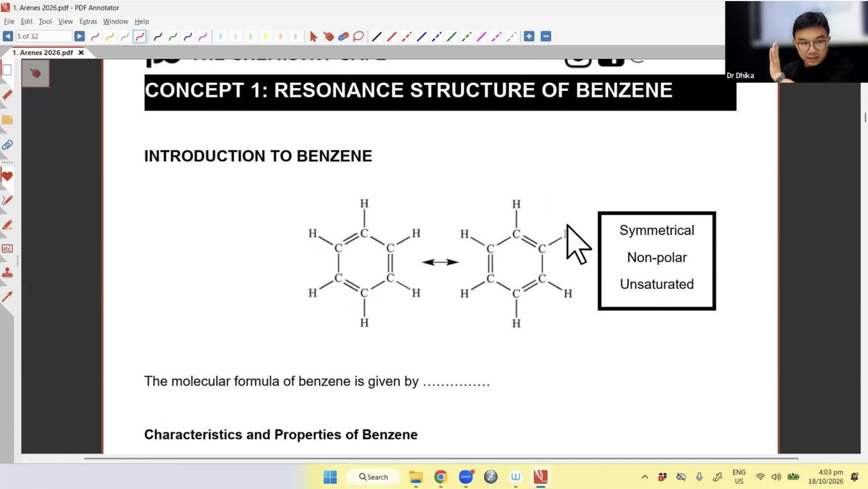Pick the yellow highlighter marker
Screen dimensions: 868x489
(265, 36)
